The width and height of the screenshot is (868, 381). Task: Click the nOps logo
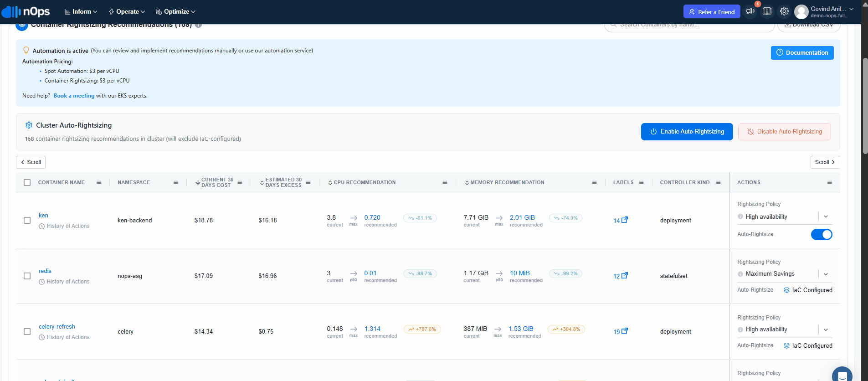[26, 11]
